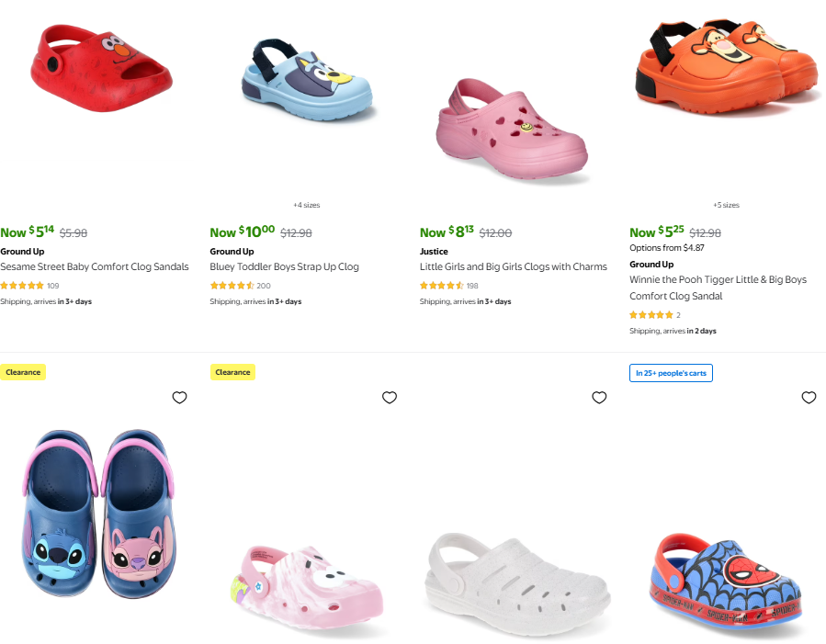Click the +5 sizes label under Tigger clog

pyautogui.click(x=726, y=205)
